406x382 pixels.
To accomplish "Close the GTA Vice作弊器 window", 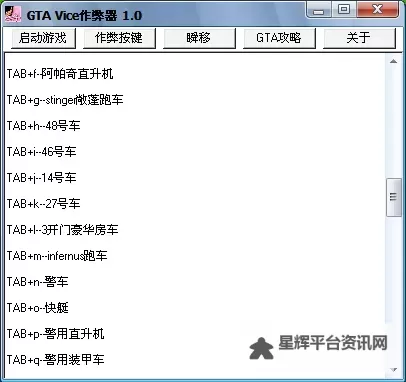I will click(377, 10).
